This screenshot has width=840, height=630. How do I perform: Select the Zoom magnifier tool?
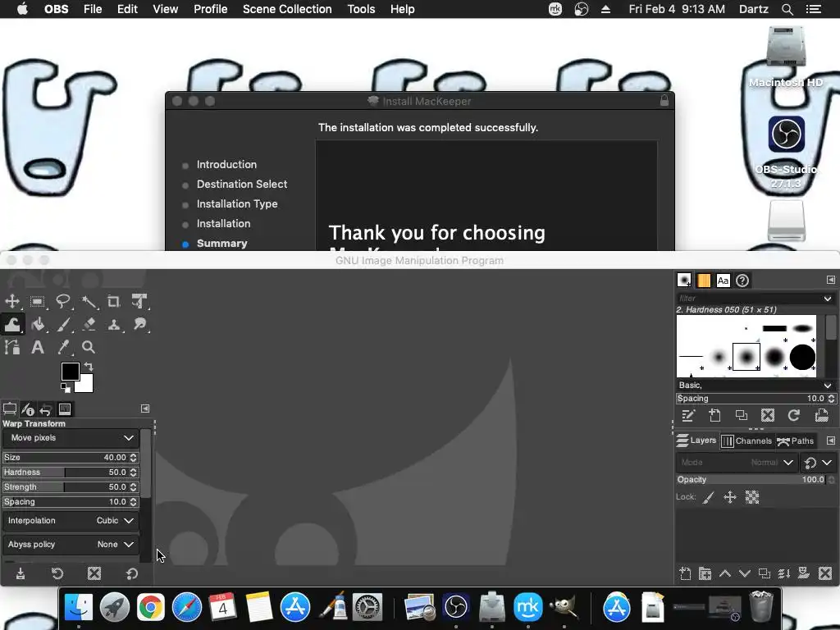coord(89,347)
